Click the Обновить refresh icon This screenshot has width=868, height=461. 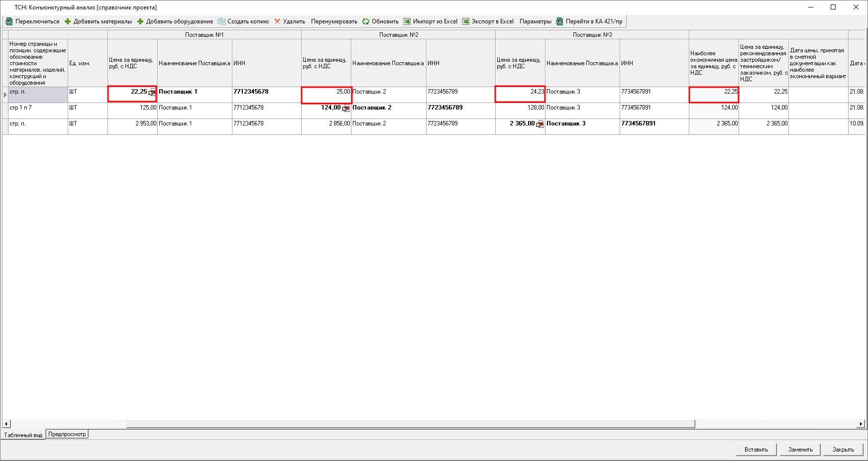tap(366, 21)
